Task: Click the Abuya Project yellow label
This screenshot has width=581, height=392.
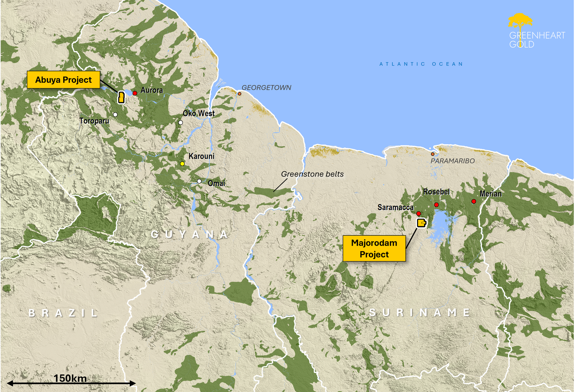Action: pos(64,80)
